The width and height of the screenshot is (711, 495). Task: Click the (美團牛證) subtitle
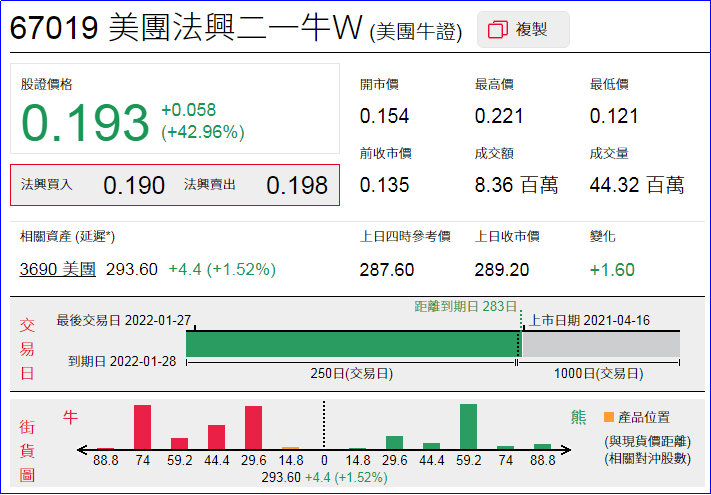pyautogui.click(x=416, y=32)
